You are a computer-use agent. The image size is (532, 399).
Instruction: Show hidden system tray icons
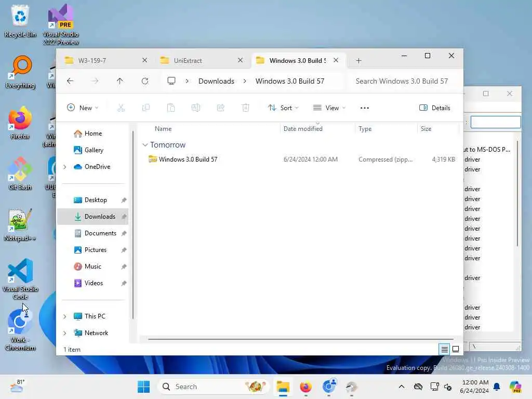[x=402, y=387]
